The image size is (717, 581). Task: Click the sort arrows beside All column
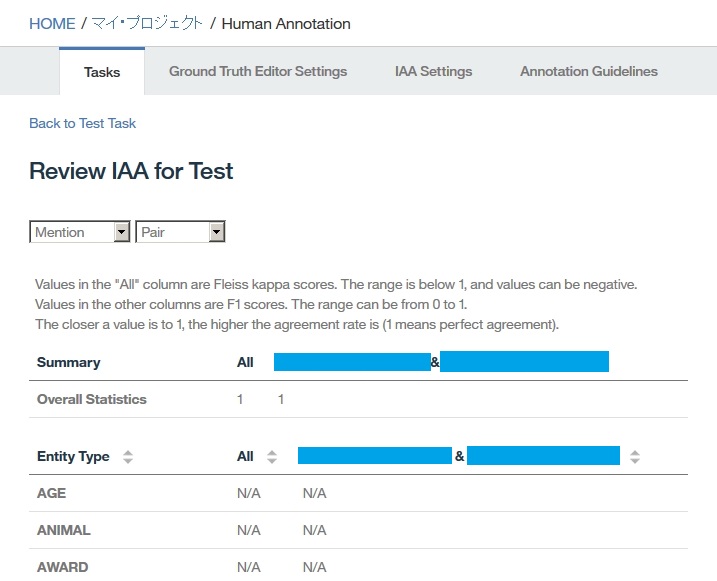(x=272, y=457)
